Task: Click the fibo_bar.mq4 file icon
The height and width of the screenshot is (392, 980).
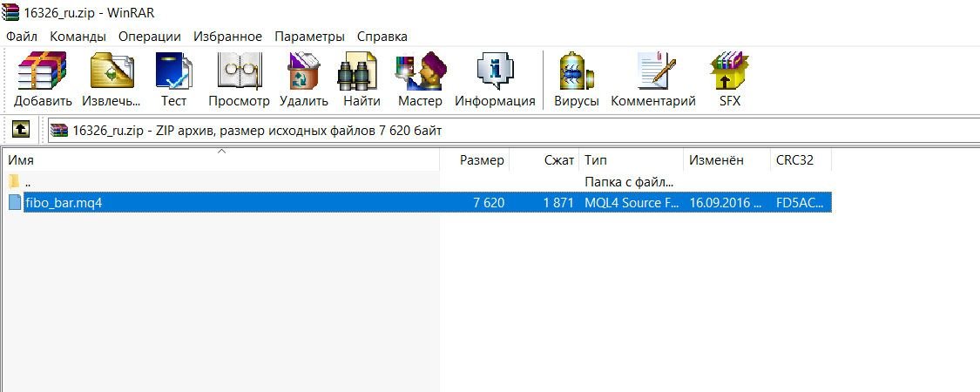Action: coord(15,203)
